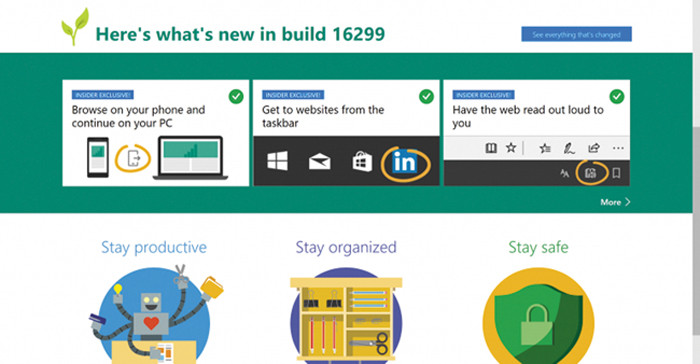Image resolution: width=700 pixels, height=364 pixels.
Task: Open the More link with chevron
Action: point(615,202)
